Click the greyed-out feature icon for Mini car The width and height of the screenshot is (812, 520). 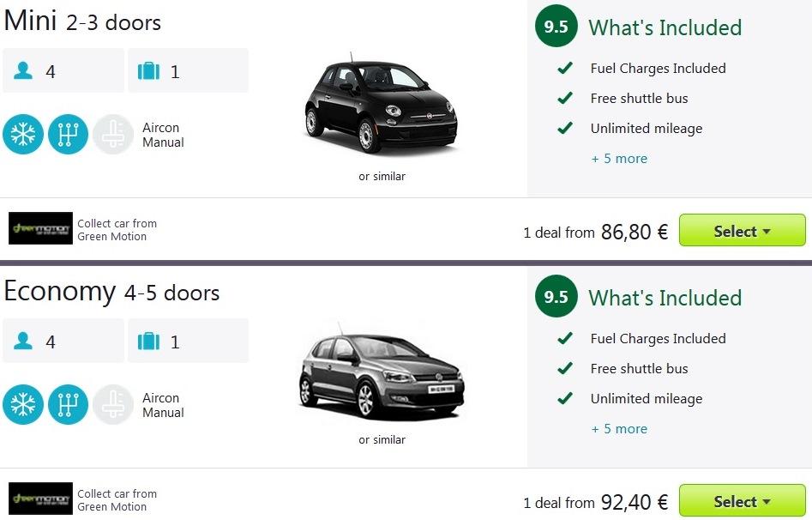[x=113, y=135]
